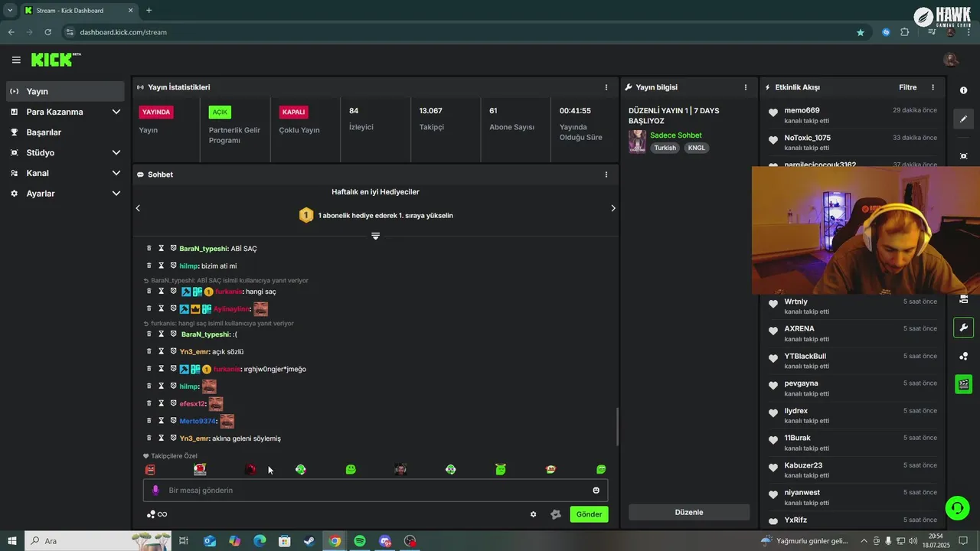Open chat settings gear icon
Image resolution: width=980 pixels, height=551 pixels.
point(534,514)
